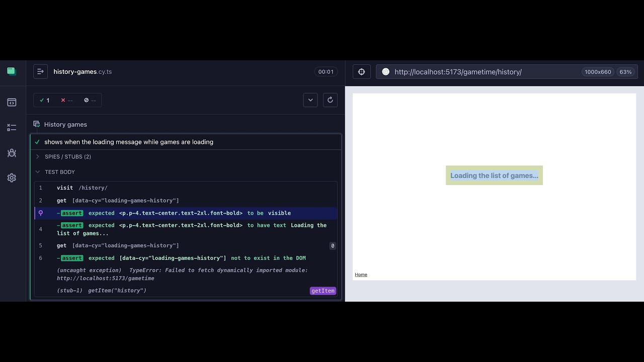644x362 pixels.
Task: Select the assert to be visible command
Action: coord(186,213)
